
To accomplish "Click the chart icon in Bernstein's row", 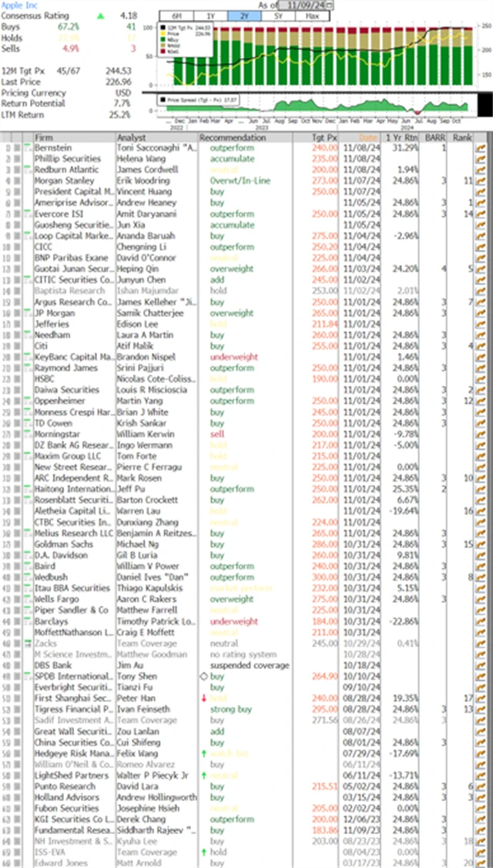I will click(x=481, y=147).
